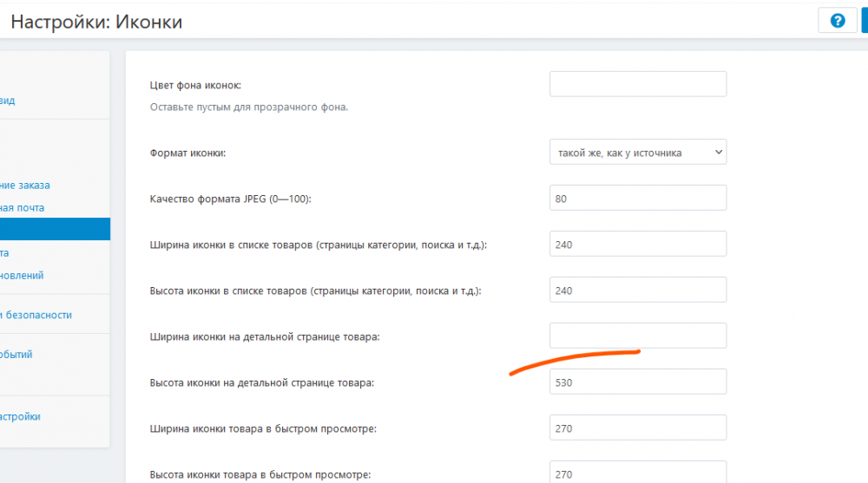Open the "ние заказа" settings section in sidebar
The width and height of the screenshot is (868, 483).
(x=25, y=185)
